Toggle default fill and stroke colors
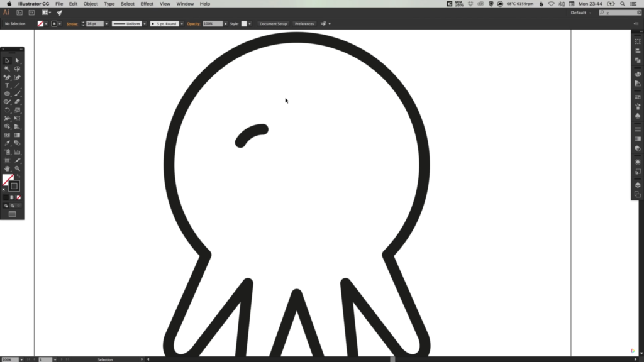644x362 pixels. (3, 189)
